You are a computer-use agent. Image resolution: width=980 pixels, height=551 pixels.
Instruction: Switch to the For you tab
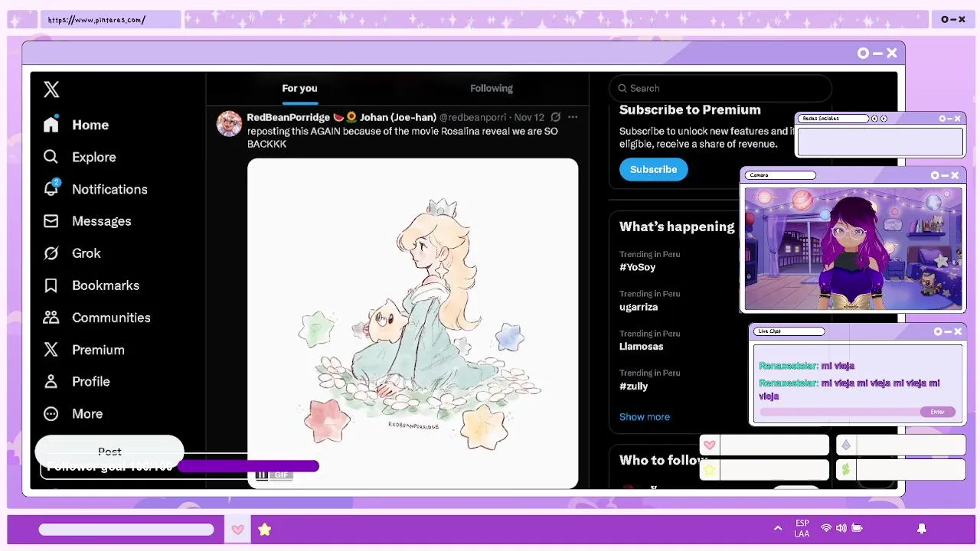click(x=299, y=88)
